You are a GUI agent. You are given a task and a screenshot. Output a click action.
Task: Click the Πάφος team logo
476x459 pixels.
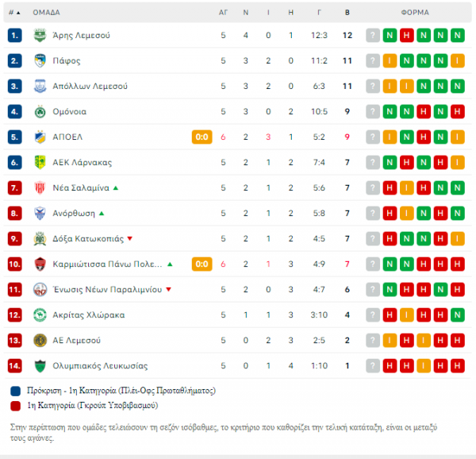40,61
